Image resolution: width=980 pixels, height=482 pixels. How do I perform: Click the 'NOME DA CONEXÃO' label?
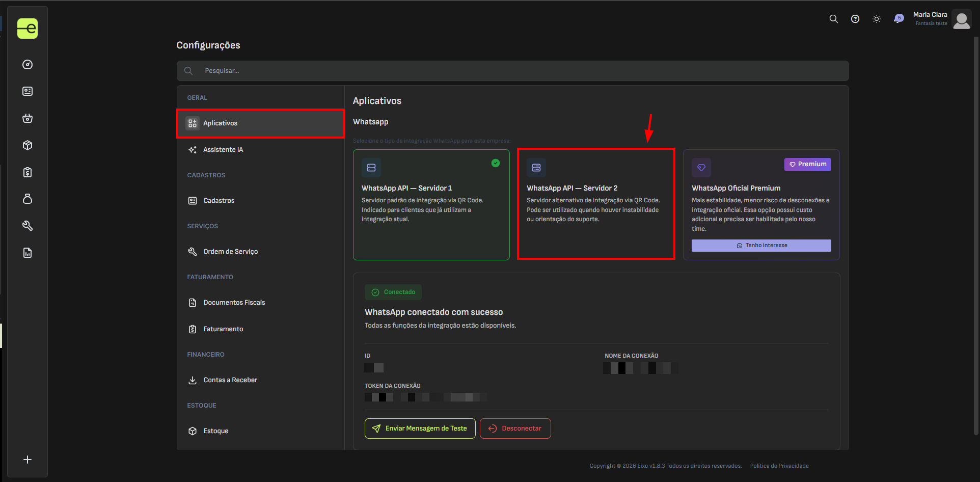click(632, 356)
